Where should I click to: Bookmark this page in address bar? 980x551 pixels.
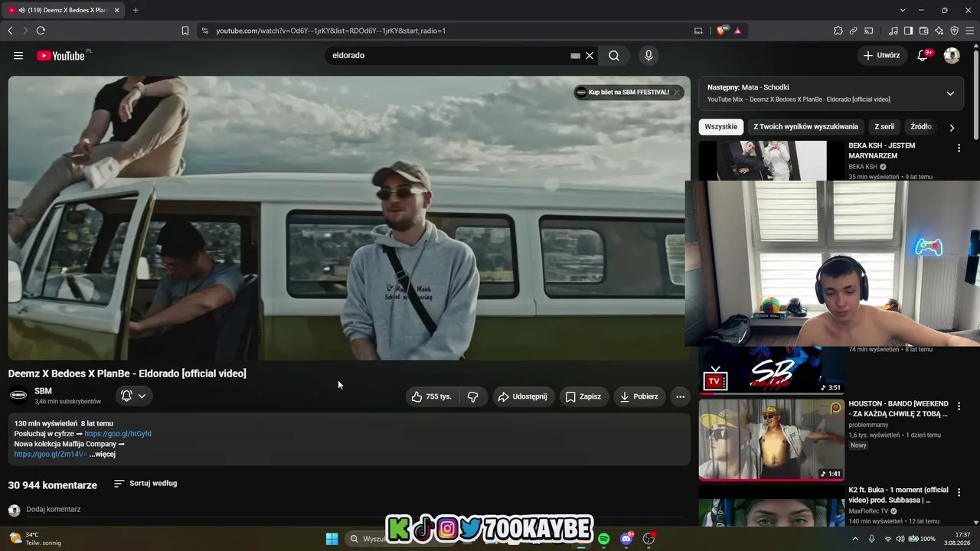tap(185, 31)
